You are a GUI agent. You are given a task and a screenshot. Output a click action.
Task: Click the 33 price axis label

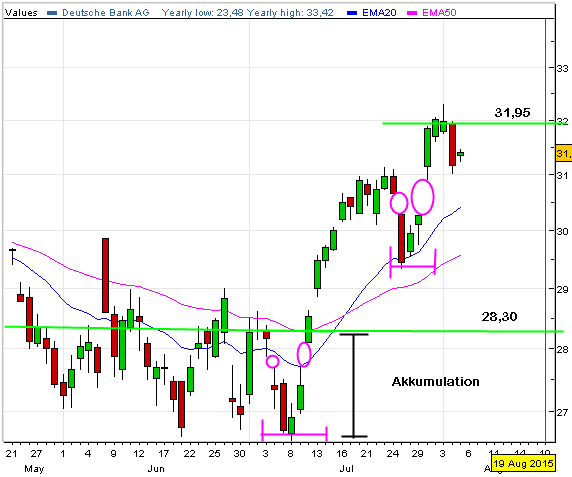pyautogui.click(x=562, y=68)
